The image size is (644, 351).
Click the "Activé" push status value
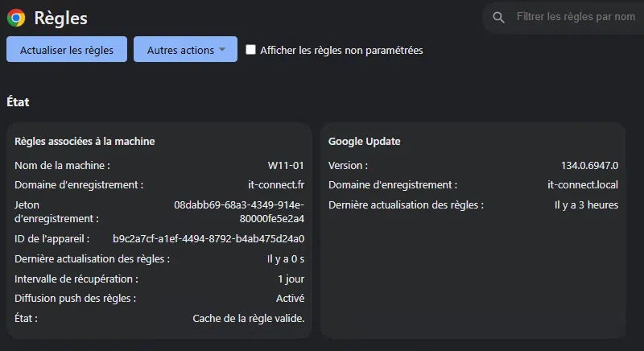[x=290, y=298]
